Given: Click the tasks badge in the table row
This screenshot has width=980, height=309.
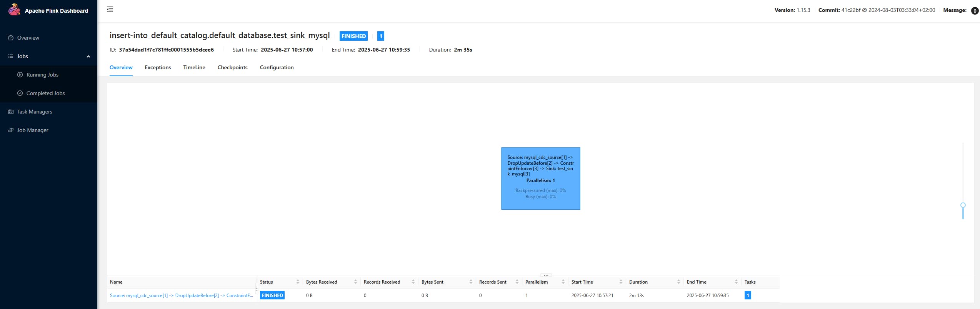Looking at the screenshot, I should pos(748,296).
